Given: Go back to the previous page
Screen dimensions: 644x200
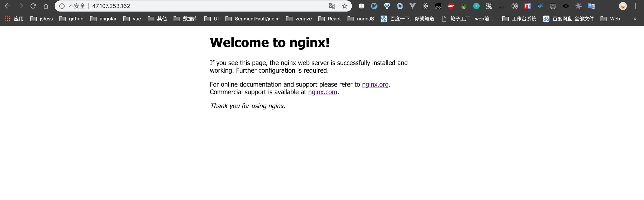Looking at the screenshot, I should pos(7,6).
